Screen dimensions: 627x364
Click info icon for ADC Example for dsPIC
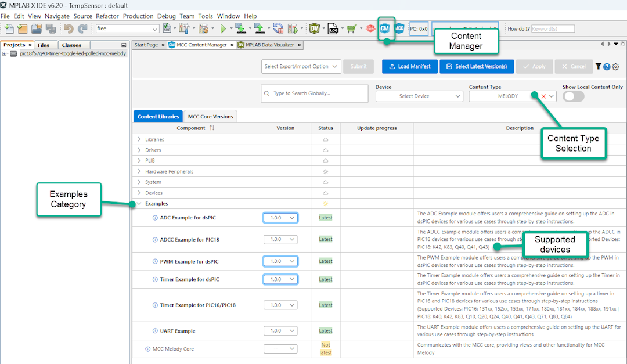155,218
